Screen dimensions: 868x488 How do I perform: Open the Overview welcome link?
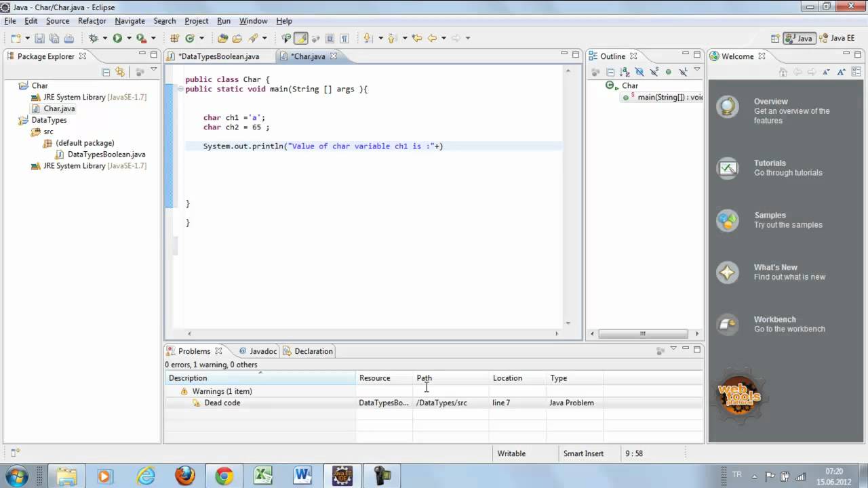pyautogui.click(x=770, y=102)
